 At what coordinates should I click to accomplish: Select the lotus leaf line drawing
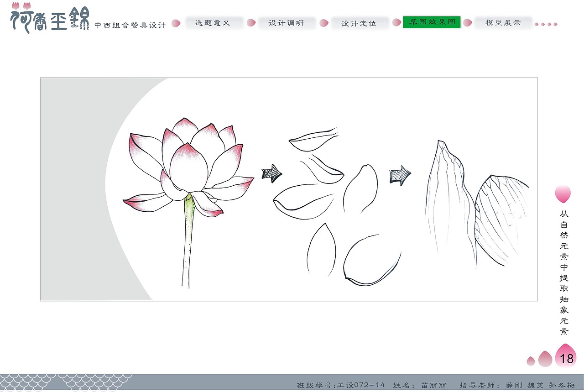pyautogui.click(x=477, y=204)
